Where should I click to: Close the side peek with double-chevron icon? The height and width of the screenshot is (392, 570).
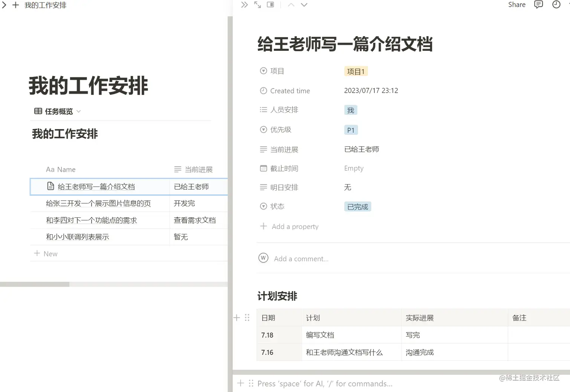tap(244, 5)
